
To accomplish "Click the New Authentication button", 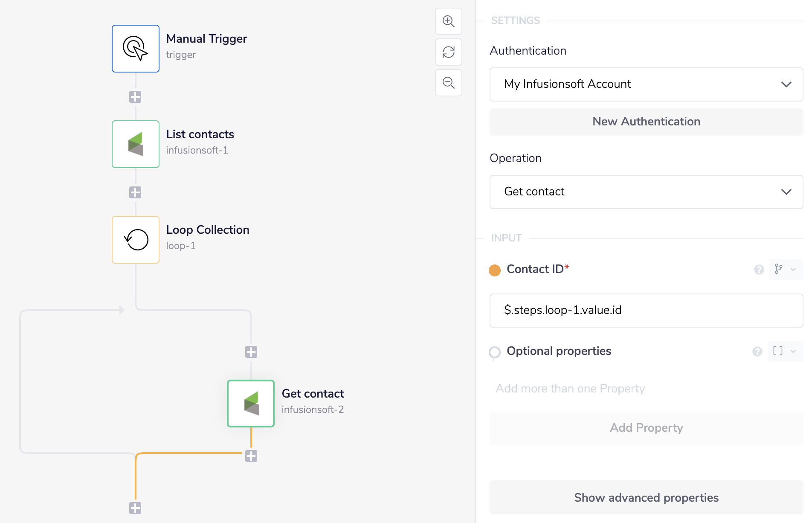I will pyautogui.click(x=646, y=122).
